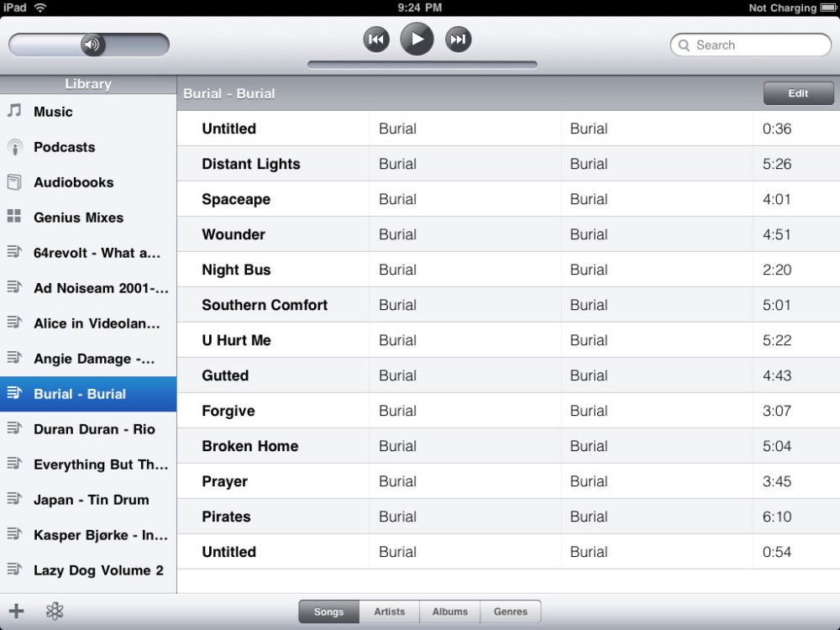Select the Angie Damage playlist
This screenshot has height=630, width=840.
[x=88, y=359]
